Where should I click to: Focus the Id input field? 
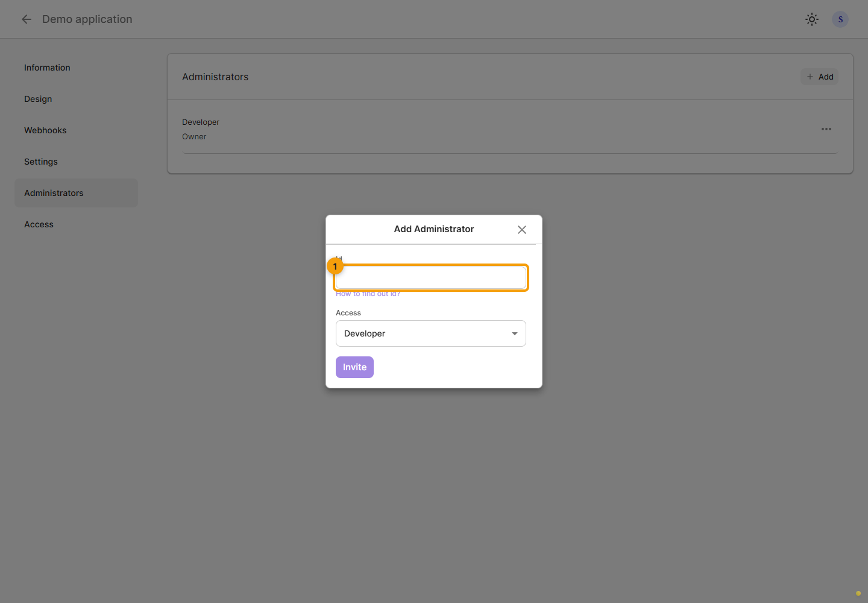coord(431,278)
